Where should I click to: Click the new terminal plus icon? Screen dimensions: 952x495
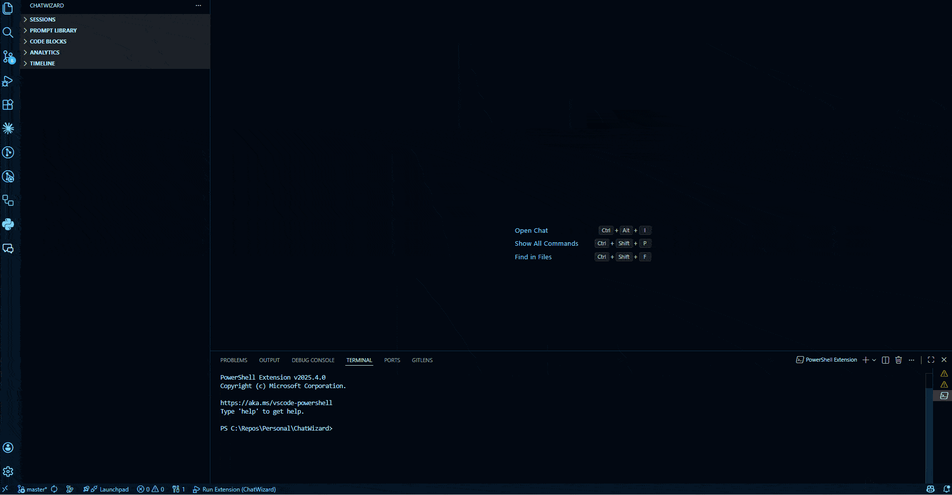[865, 360]
